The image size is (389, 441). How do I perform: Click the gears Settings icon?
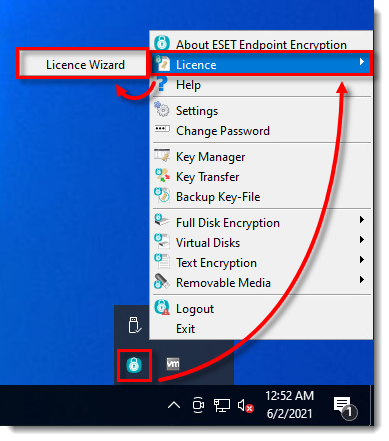(x=162, y=109)
